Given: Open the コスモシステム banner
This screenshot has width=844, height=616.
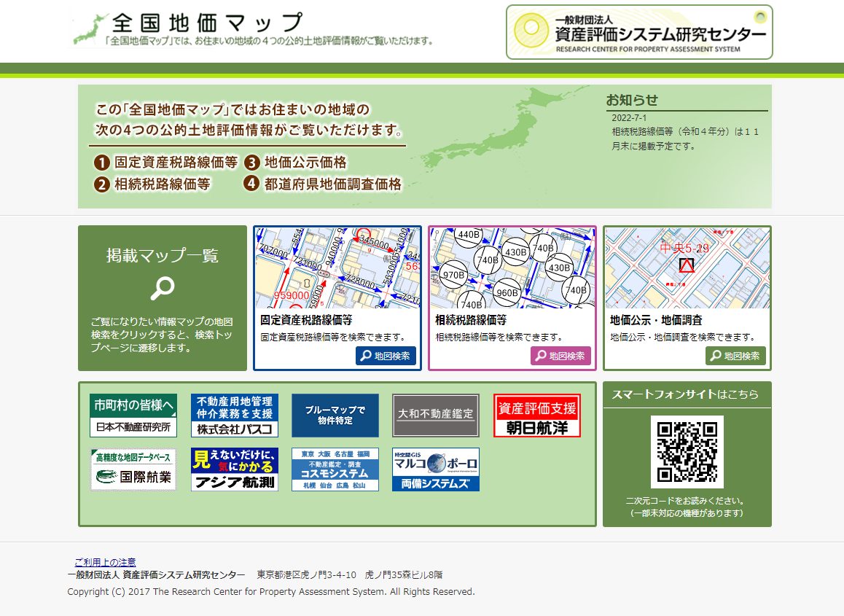Looking at the screenshot, I should [x=335, y=469].
